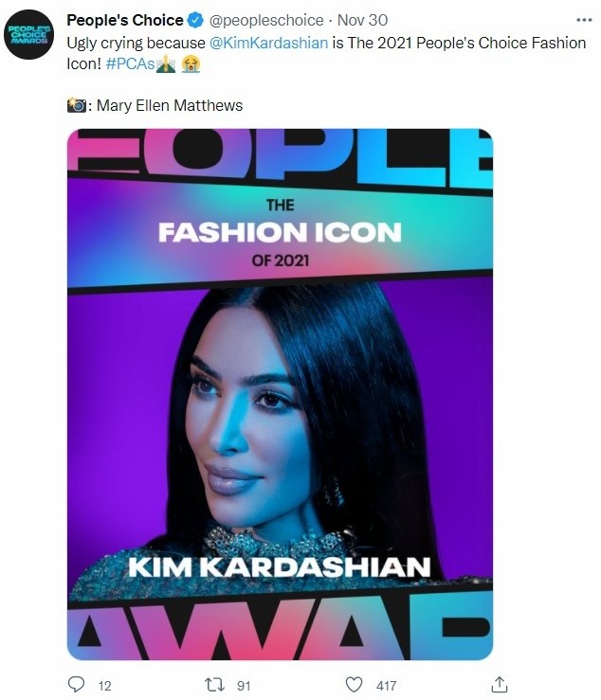Click the camera emoji before the photo credit

tap(78, 104)
